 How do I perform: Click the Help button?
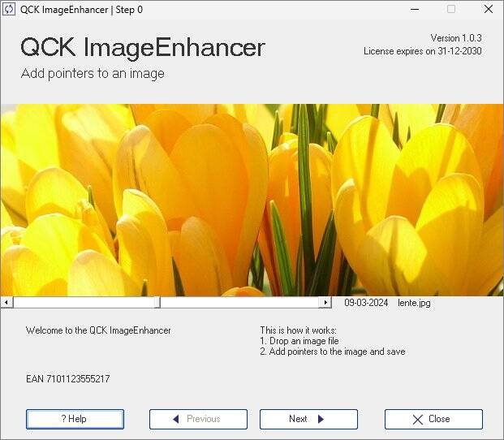coord(75,419)
